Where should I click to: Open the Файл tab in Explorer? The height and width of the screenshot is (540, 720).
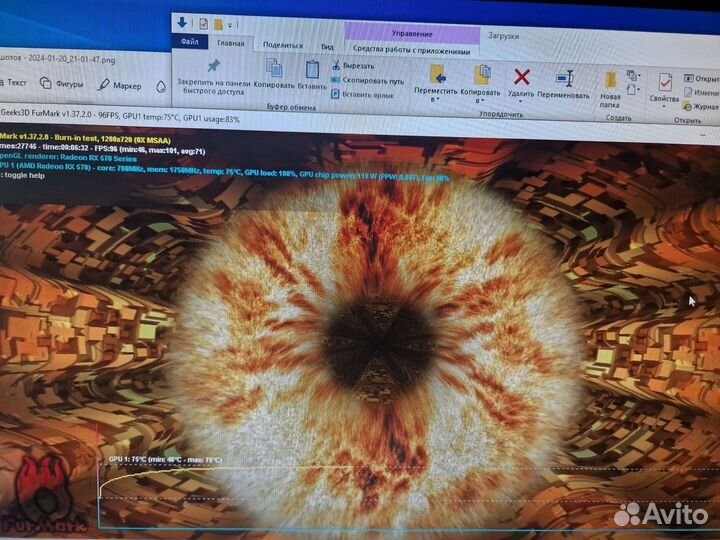click(x=190, y=42)
